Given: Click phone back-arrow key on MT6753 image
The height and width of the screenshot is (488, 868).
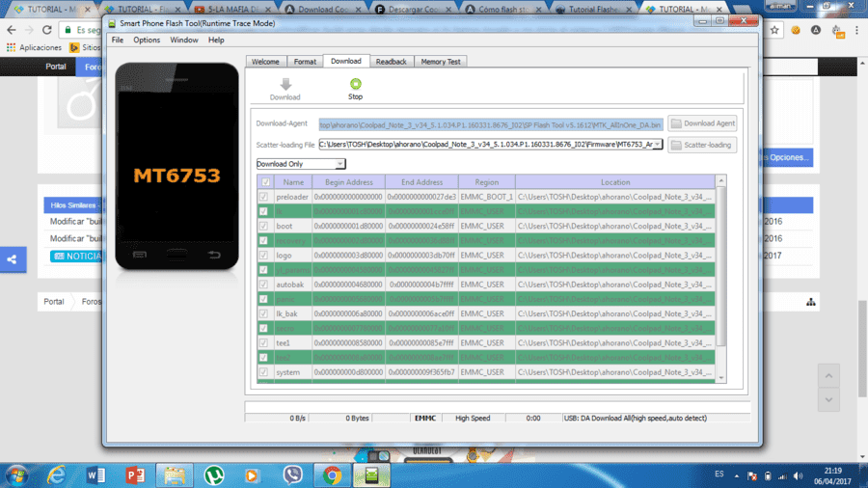Looking at the screenshot, I should pyautogui.click(x=214, y=255).
